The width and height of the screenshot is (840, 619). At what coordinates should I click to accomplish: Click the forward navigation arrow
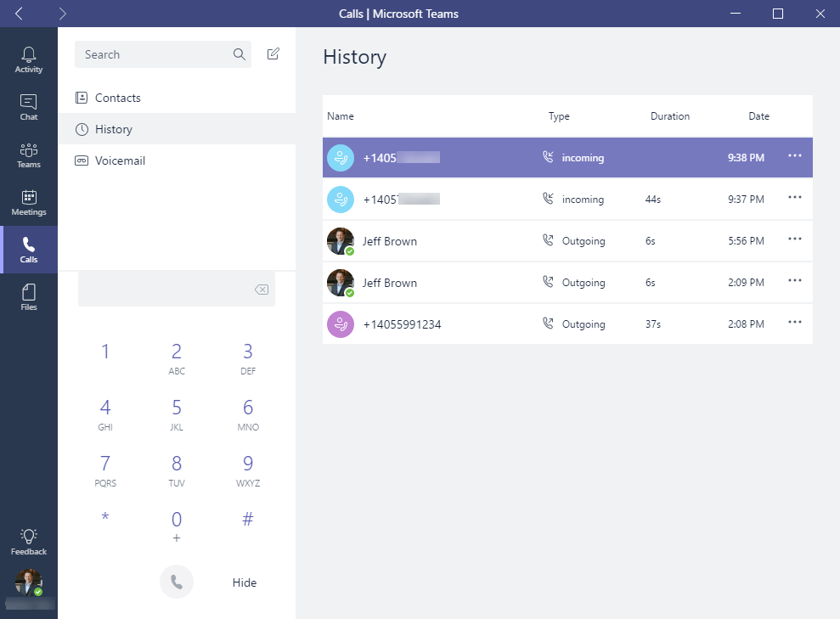point(62,14)
